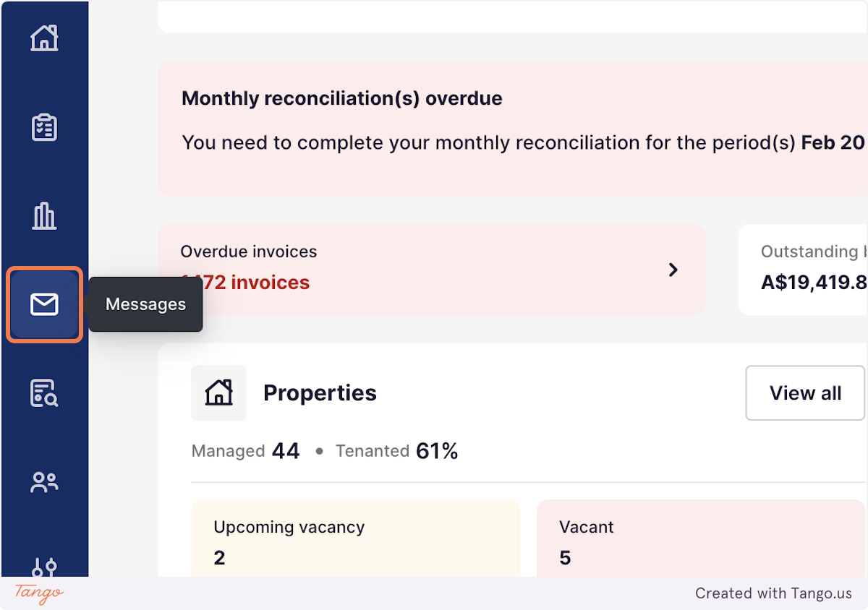
Task: Select the sliders settings icon at sidebar bottom
Action: 44,567
